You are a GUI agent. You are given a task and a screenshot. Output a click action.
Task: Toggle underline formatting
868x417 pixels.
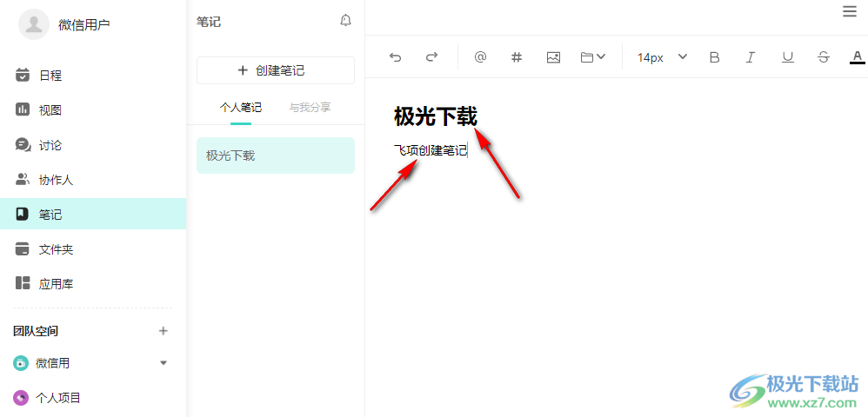(787, 57)
